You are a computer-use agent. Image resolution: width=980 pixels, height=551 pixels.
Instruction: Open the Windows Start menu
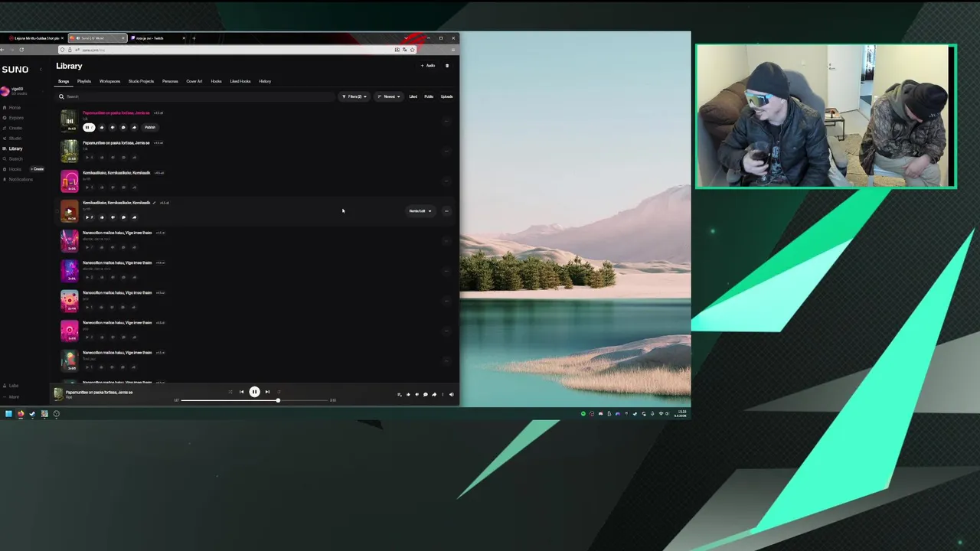tap(8, 413)
